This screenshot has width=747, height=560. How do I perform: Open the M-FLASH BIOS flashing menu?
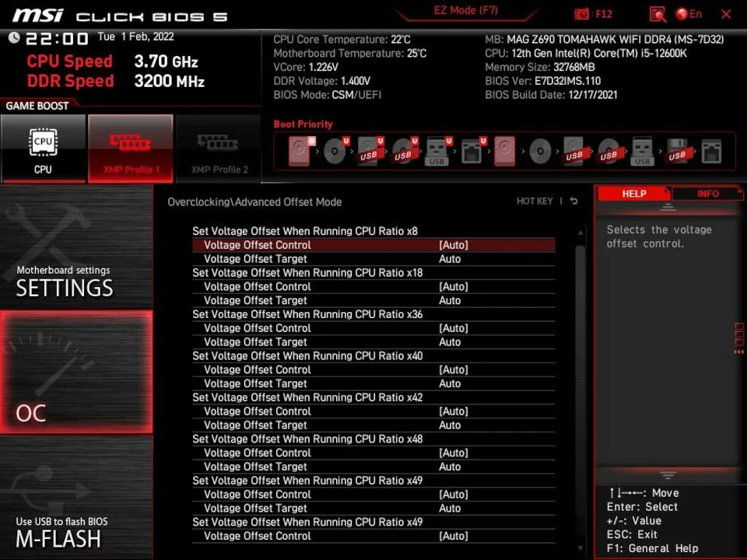point(76,497)
